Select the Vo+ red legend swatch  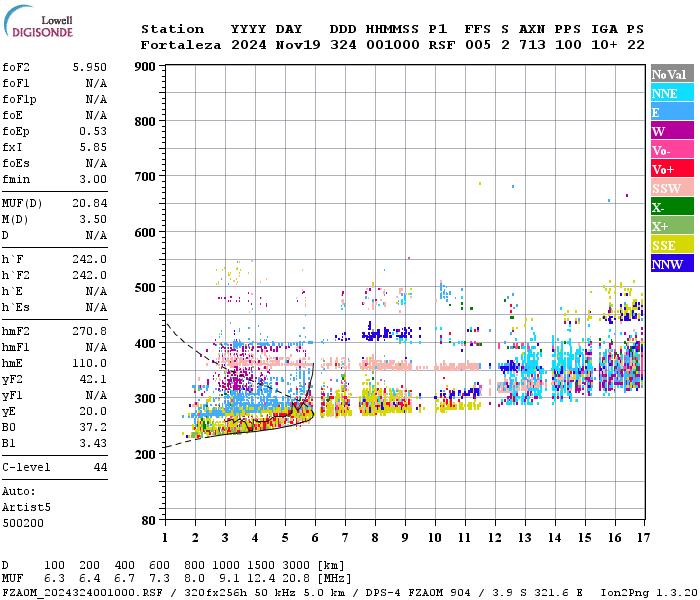coord(672,169)
